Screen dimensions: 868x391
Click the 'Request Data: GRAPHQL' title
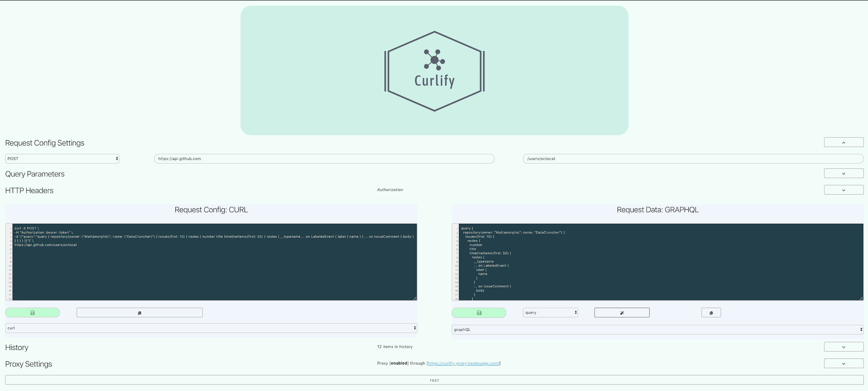[x=658, y=210]
